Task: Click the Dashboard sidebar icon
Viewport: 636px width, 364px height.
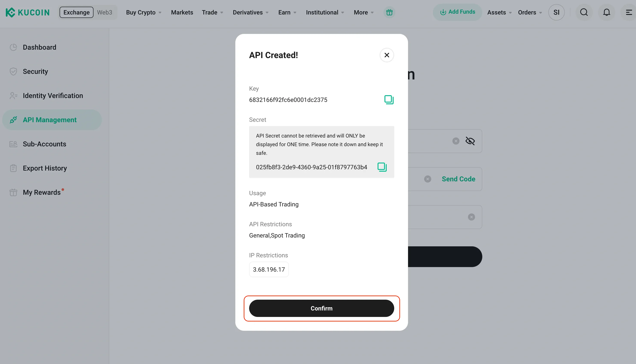Action: point(13,47)
